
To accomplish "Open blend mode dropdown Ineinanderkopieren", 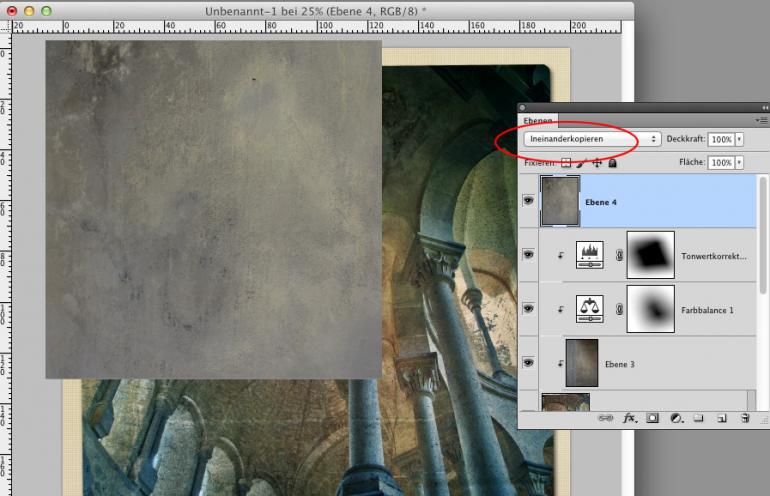I will (592, 139).
